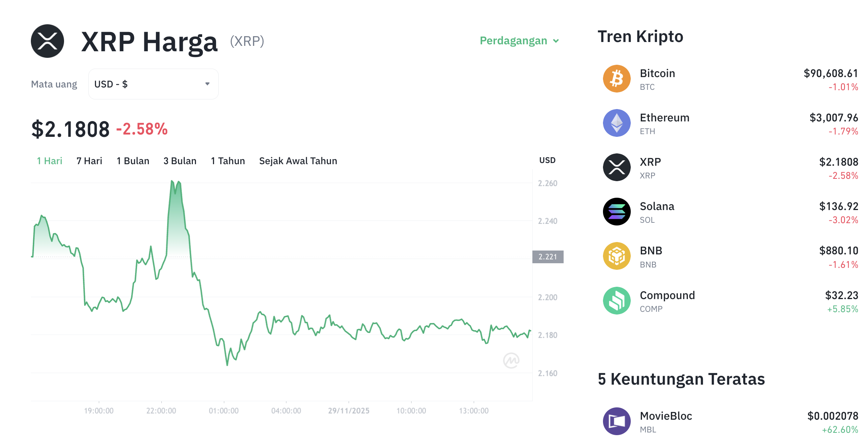
Task: Select the Ethereum logo in Tren Kripto
Action: click(616, 123)
